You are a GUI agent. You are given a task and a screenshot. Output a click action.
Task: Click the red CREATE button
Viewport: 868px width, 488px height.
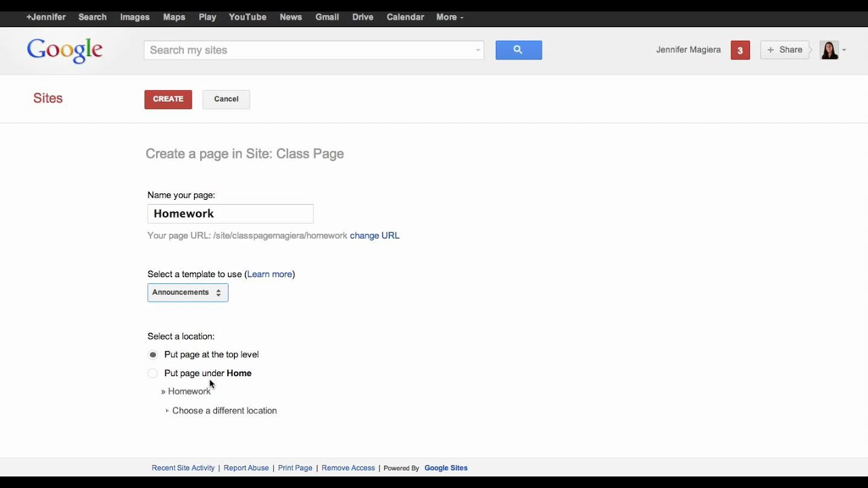point(168,100)
